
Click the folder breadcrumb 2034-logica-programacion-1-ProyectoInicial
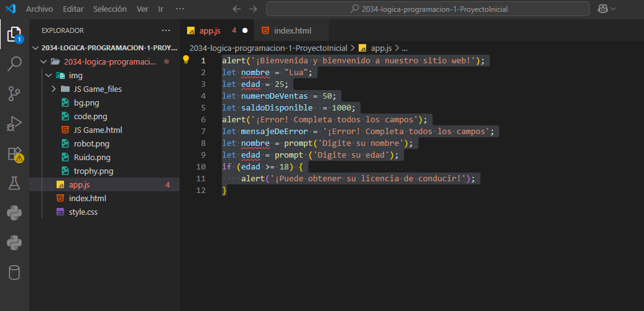click(268, 48)
